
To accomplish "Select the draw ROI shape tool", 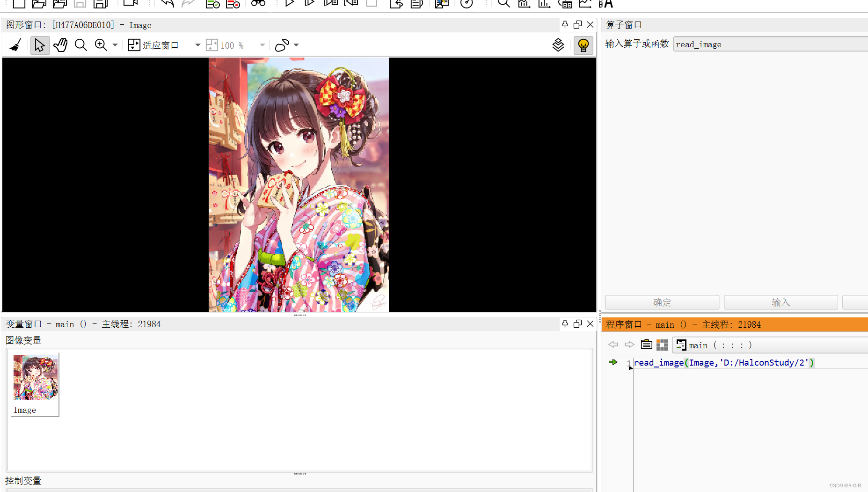I will pos(282,45).
